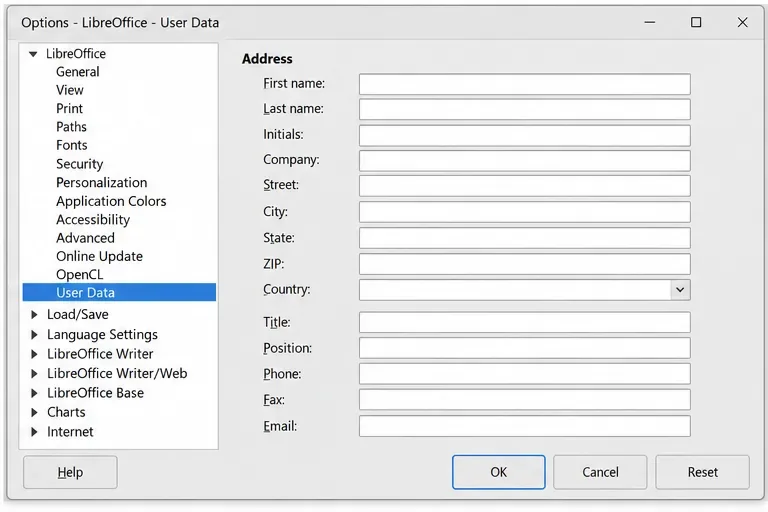768x512 pixels.
Task: Expand the Load/Save category
Action: click(34, 315)
